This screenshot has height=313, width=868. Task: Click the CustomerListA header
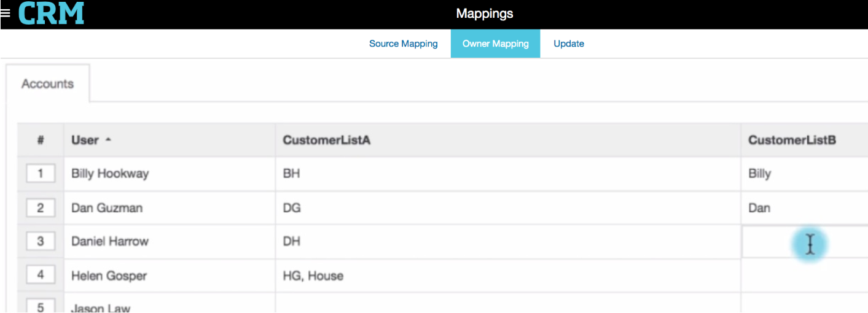[326, 141]
